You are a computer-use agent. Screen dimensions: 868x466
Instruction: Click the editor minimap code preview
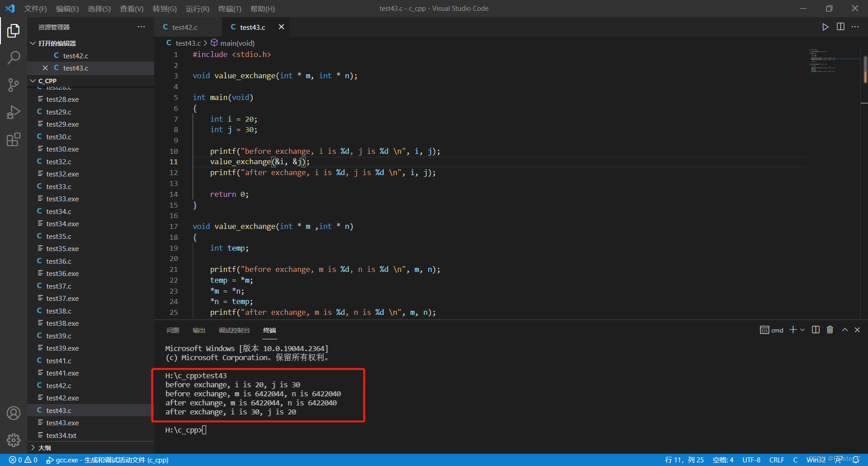(x=823, y=61)
